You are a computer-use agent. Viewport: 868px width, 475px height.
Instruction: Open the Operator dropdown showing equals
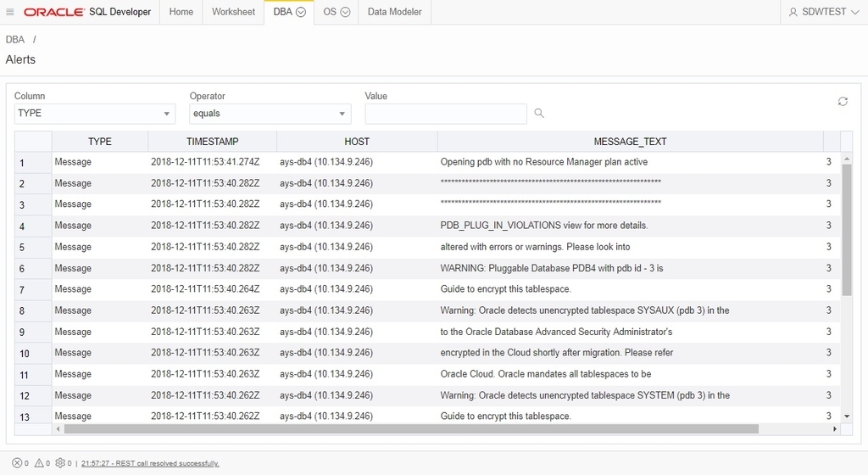(x=270, y=114)
